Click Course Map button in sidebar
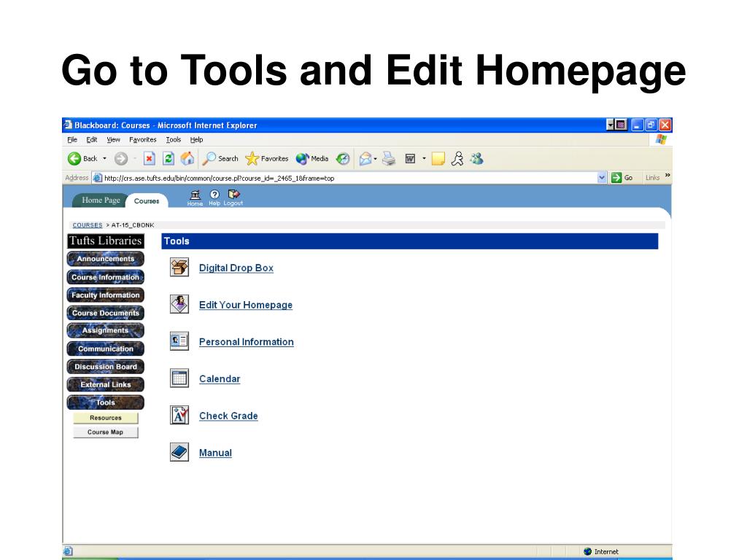747x560 pixels. [x=105, y=432]
